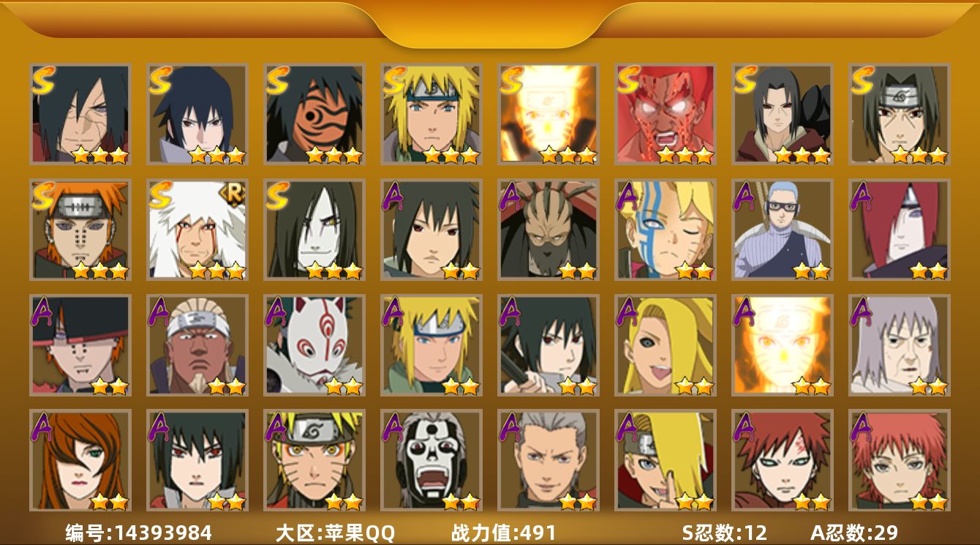Click the 战力值:491 power value
Viewport: 980px width, 545px height.
504,533
